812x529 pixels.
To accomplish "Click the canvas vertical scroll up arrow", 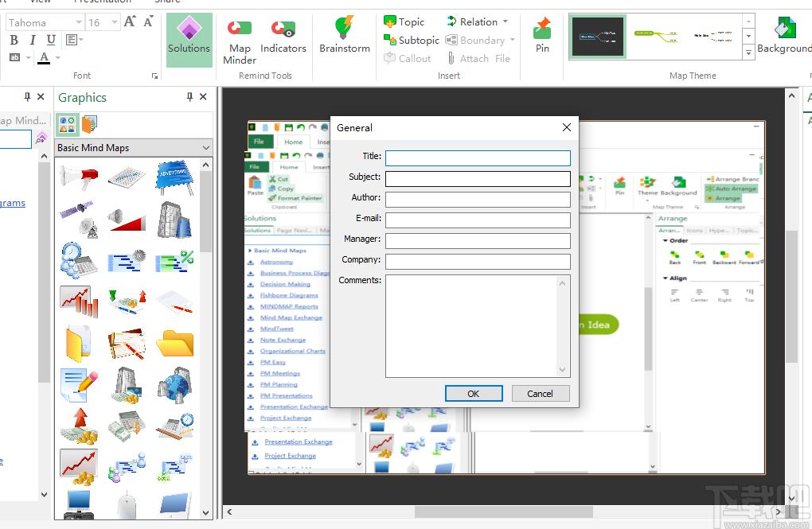I will [x=791, y=95].
